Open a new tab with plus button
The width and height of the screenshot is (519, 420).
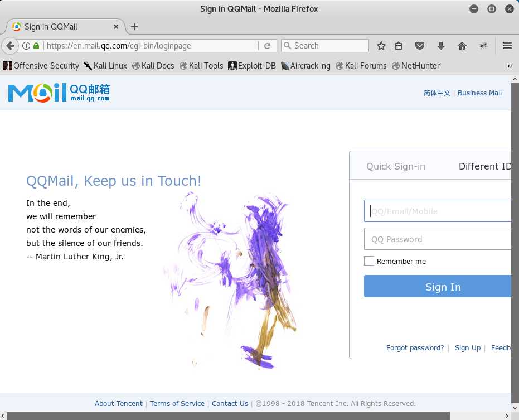pos(134,27)
